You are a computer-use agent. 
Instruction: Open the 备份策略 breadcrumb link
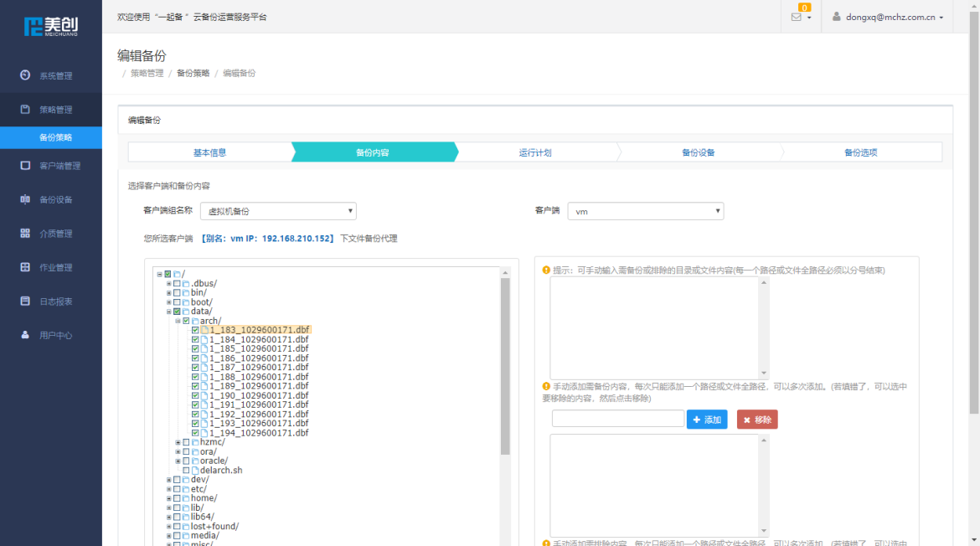pyautogui.click(x=193, y=73)
